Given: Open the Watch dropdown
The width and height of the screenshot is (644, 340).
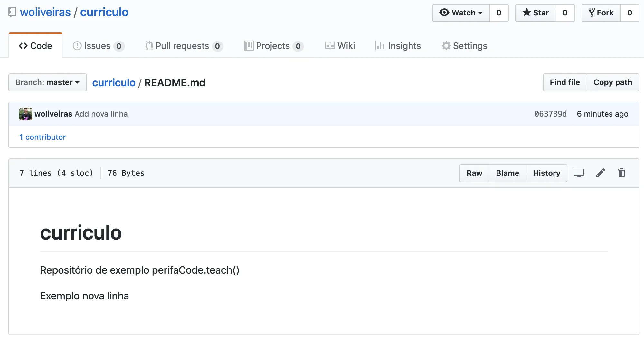Looking at the screenshot, I should coord(460,13).
